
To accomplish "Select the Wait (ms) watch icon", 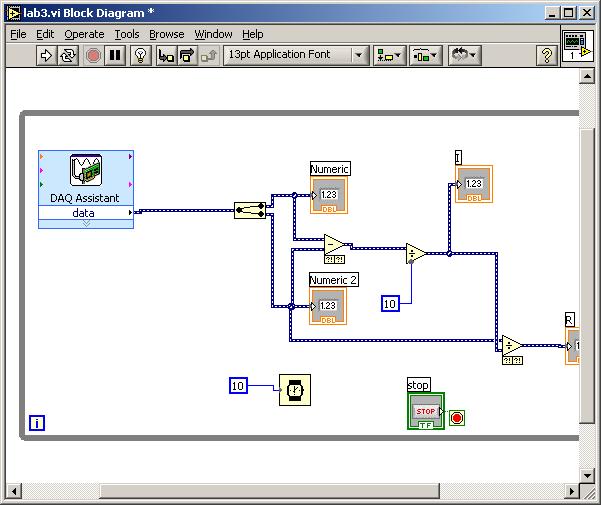I will [x=295, y=390].
